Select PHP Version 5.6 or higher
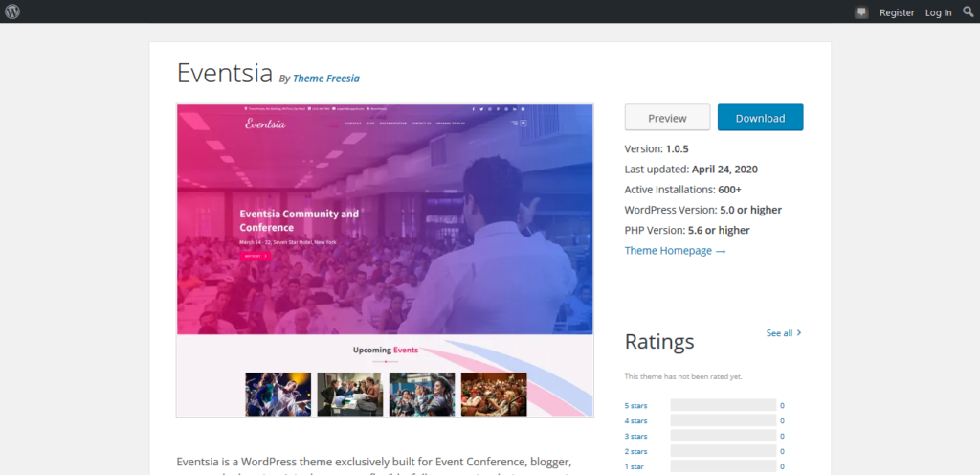 pyautogui.click(x=687, y=230)
